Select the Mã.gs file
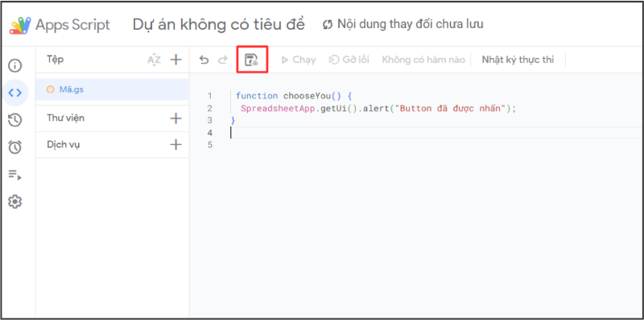The height and width of the screenshot is (320, 644). (x=112, y=89)
